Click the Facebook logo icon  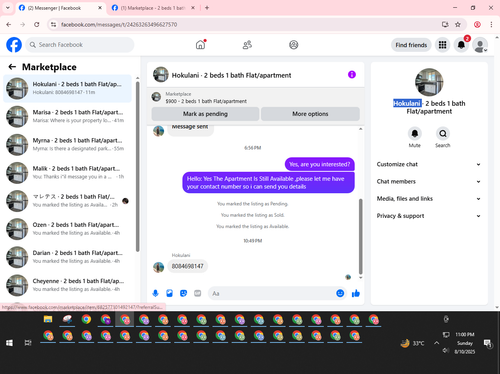[14, 45]
